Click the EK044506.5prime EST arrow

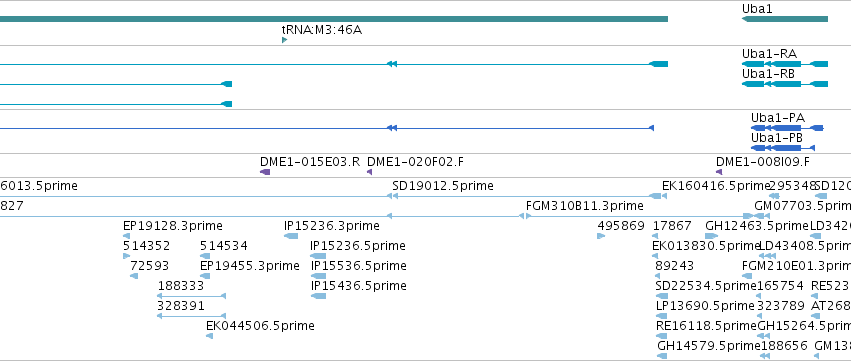point(209,336)
